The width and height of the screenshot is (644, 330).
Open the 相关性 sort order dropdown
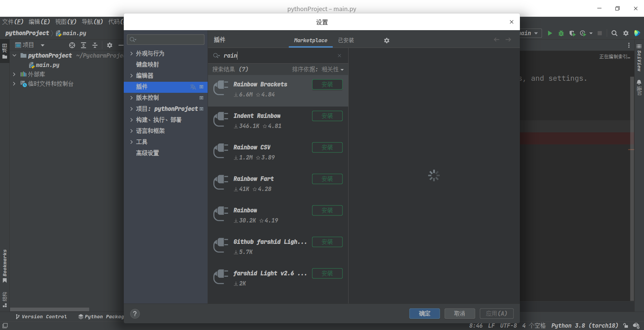pos(333,69)
